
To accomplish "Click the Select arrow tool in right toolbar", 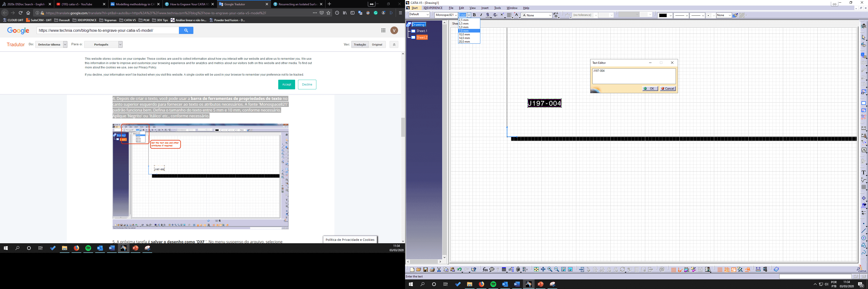I will 864,37.
